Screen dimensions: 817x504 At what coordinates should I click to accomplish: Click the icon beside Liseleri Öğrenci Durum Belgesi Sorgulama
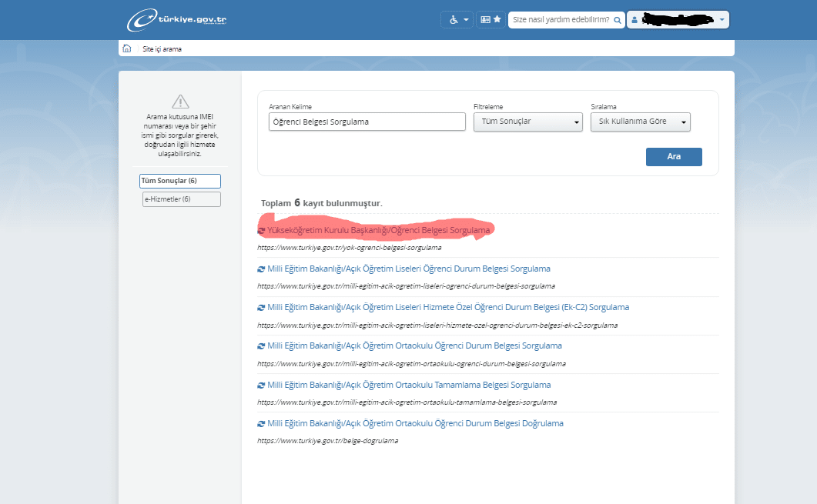(x=261, y=269)
